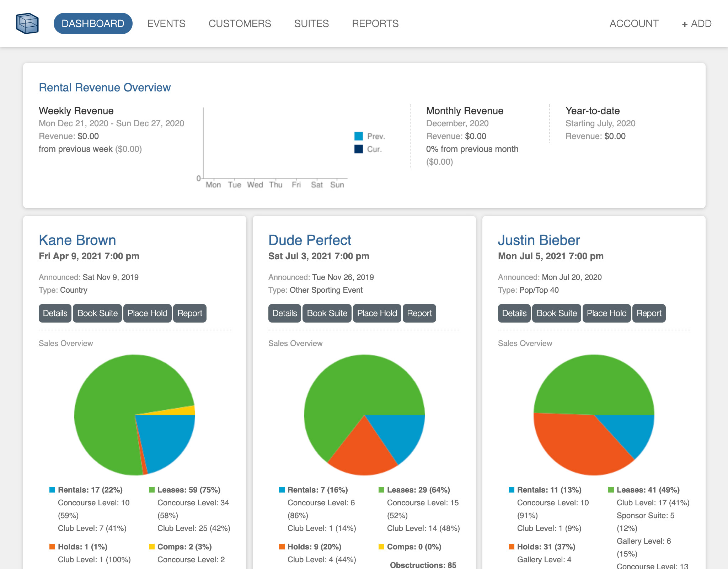
Task: Open the Kane Brown event link
Action: [77, 240]
